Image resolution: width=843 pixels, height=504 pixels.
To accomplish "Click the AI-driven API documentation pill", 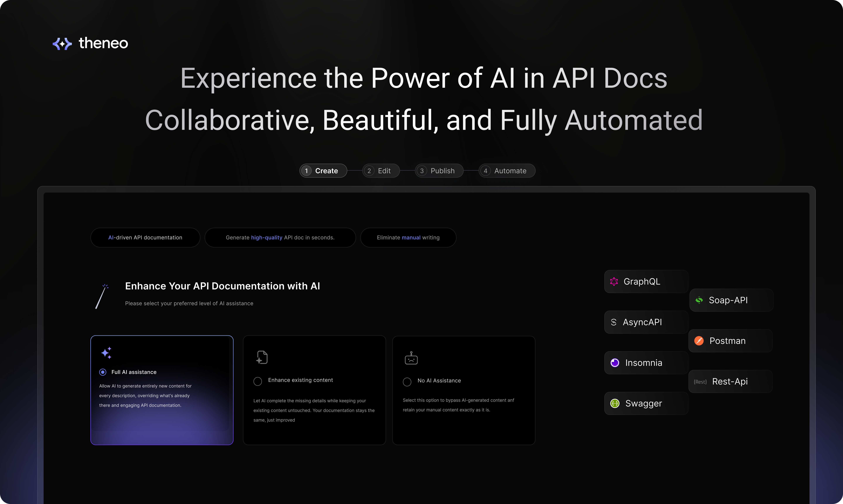I will pos(145,238).
